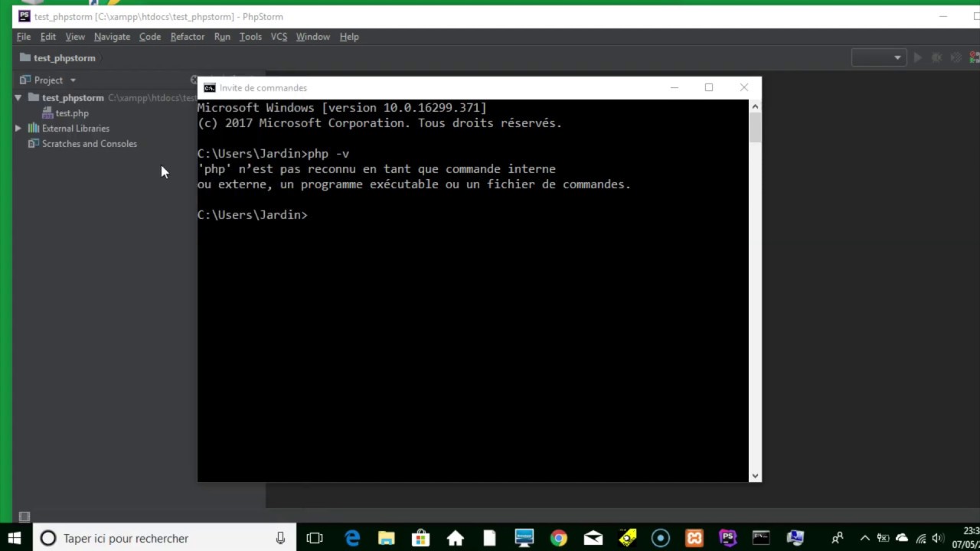The image size is (980, 551).
Task: Switch to Command Prompt in taskbar
Action: (x=761, y=538)
